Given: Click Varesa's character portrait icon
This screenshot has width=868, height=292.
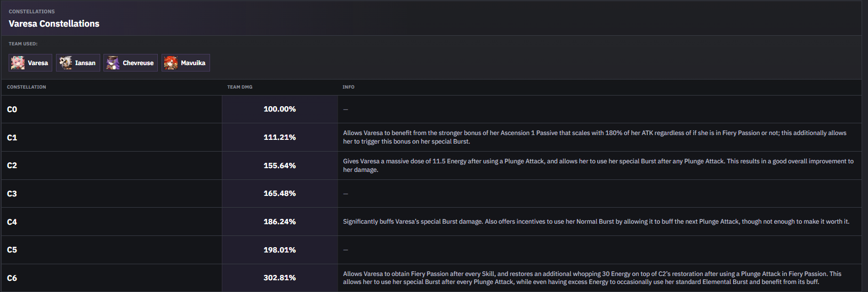Looking at the screenshot, I should (x=18, y=63).
